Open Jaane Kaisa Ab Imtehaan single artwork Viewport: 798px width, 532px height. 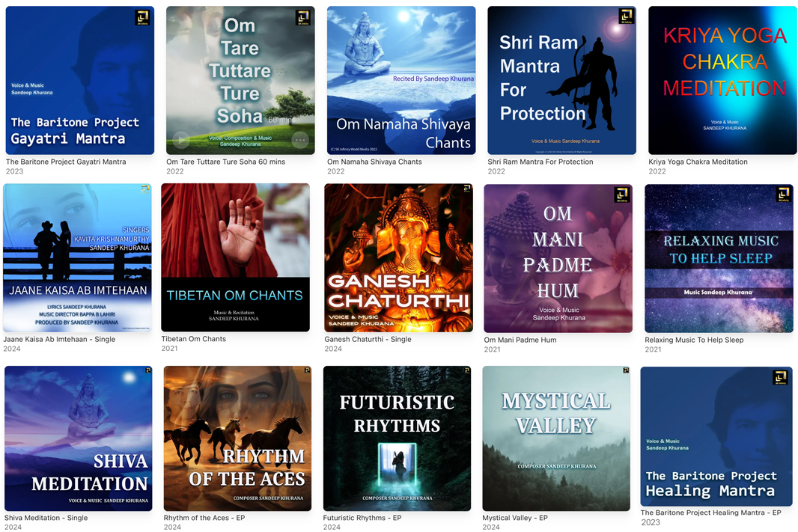(x=77, y=258)
